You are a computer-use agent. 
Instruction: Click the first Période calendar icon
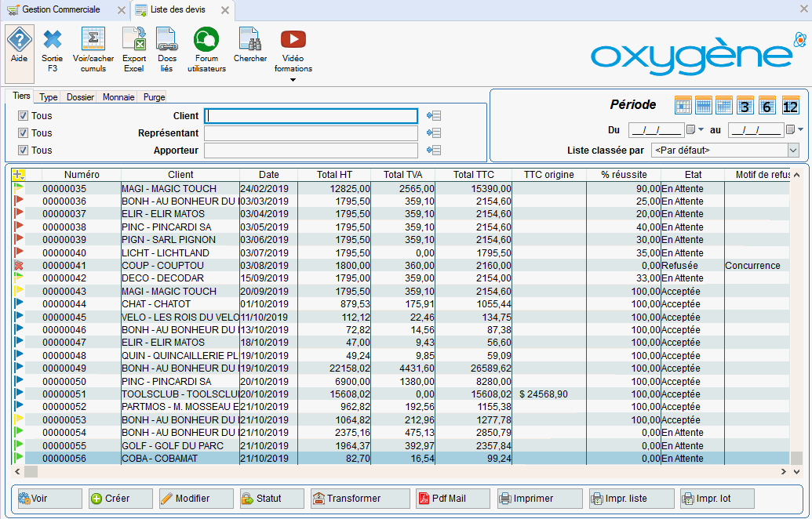(683, 106)
